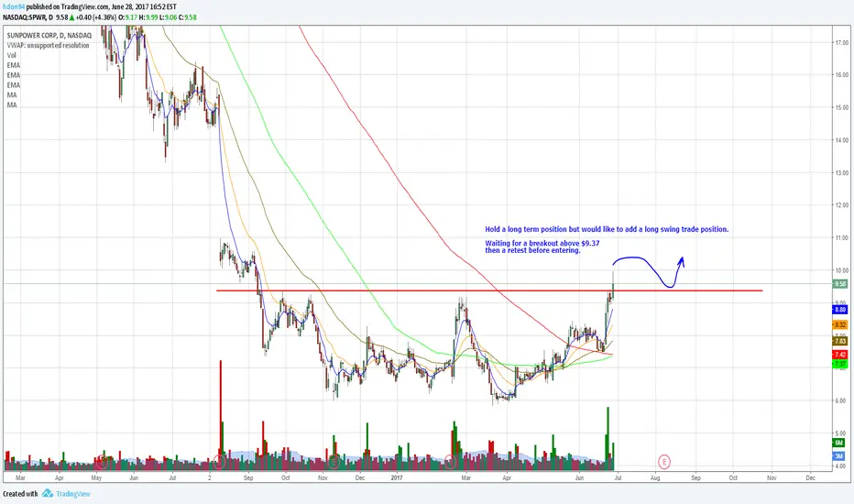Click the 10.00 price axis label

[x=841, y=270]
